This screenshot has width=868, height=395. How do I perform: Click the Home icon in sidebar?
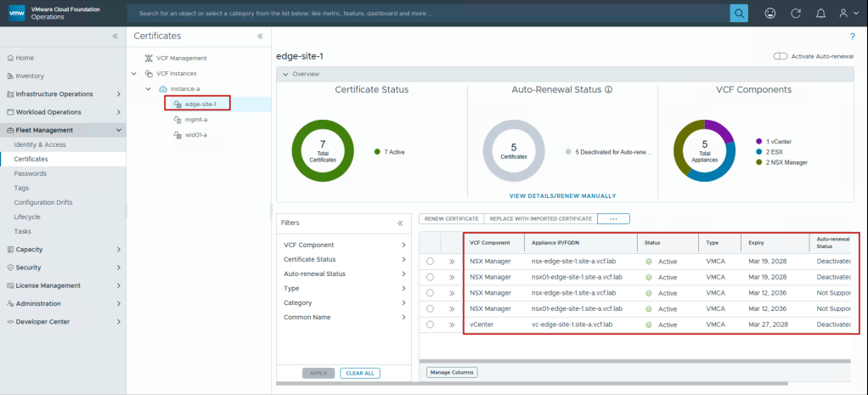pos(10,58)
